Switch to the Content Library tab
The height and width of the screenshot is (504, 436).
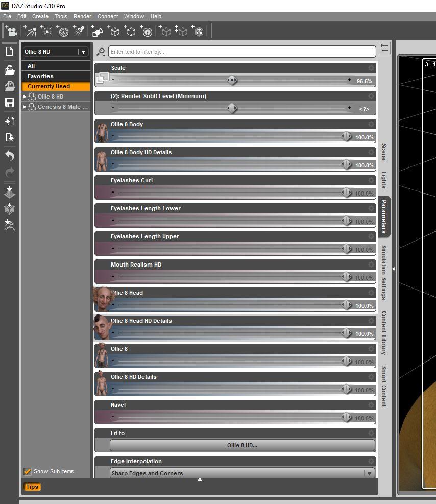(384, 333)
